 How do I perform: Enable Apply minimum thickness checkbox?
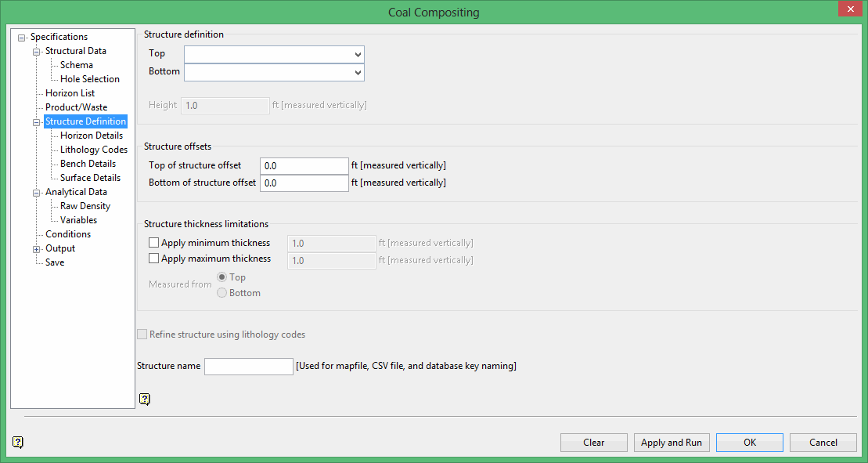[153, 243]
